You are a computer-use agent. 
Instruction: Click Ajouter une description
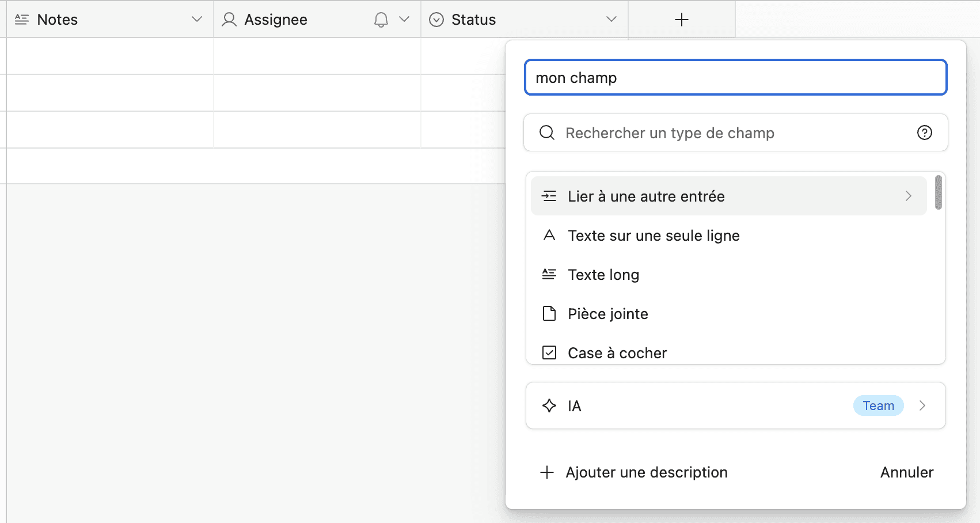634,472
